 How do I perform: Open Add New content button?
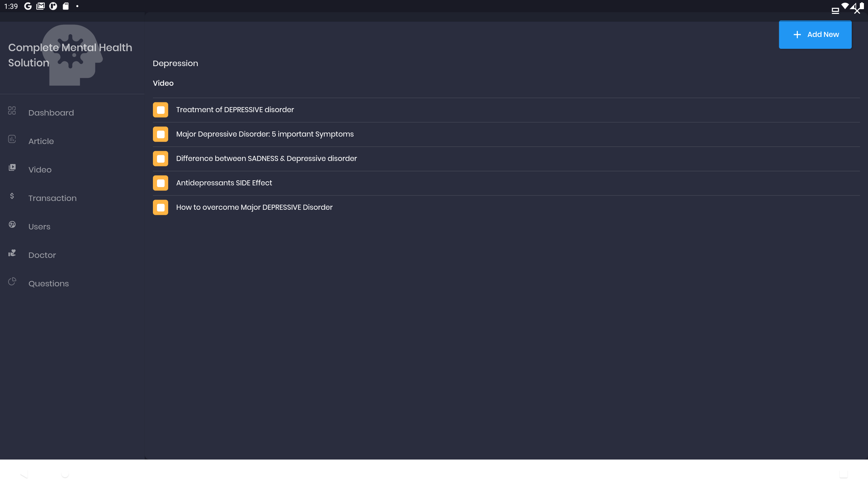[815, 35]
